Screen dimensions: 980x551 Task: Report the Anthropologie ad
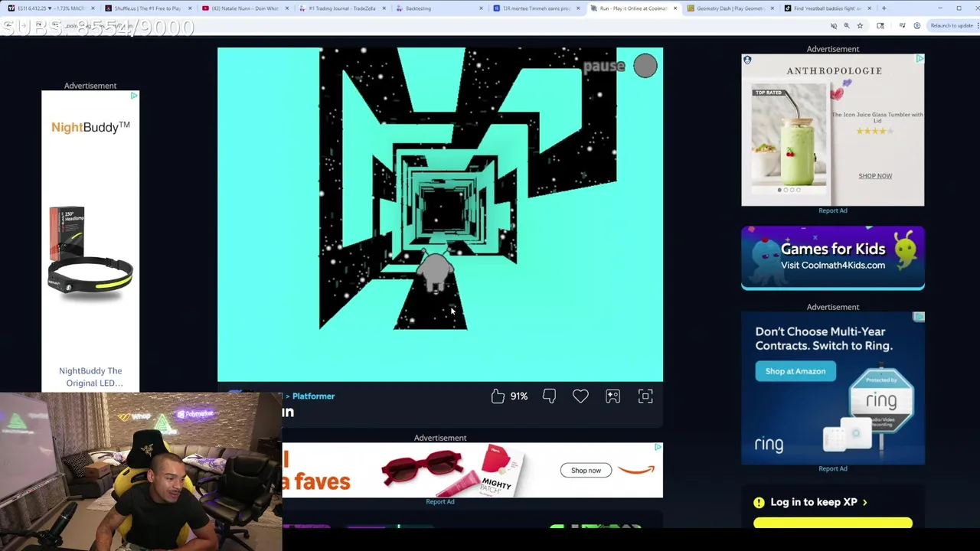point(833,210)
